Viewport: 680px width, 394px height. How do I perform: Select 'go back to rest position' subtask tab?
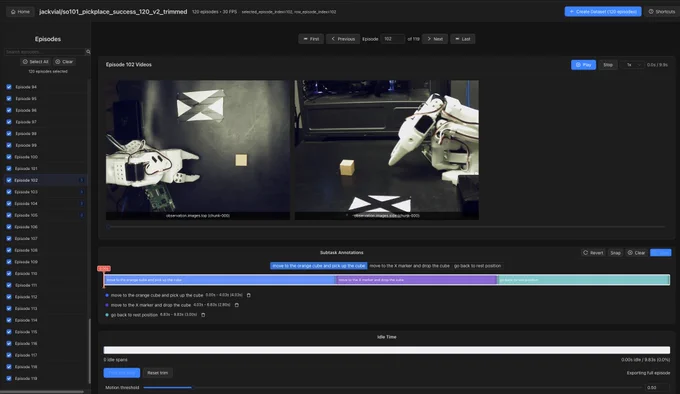point(477,266)
